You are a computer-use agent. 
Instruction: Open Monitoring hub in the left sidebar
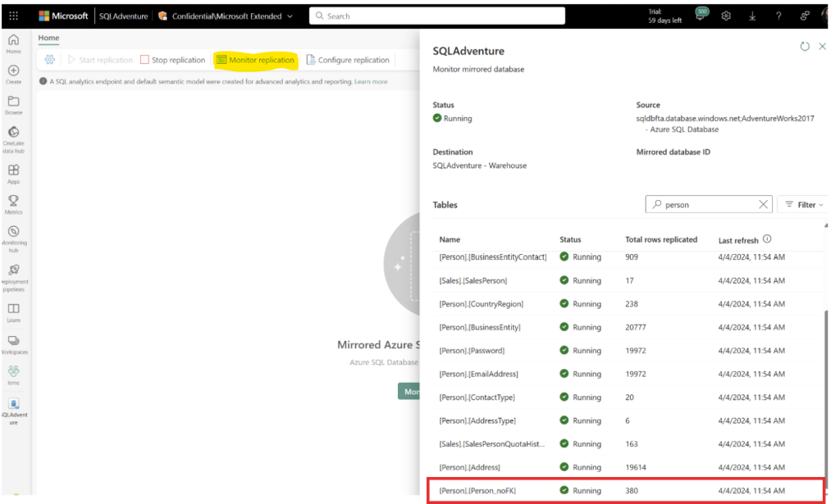click(x=13, y=239)
